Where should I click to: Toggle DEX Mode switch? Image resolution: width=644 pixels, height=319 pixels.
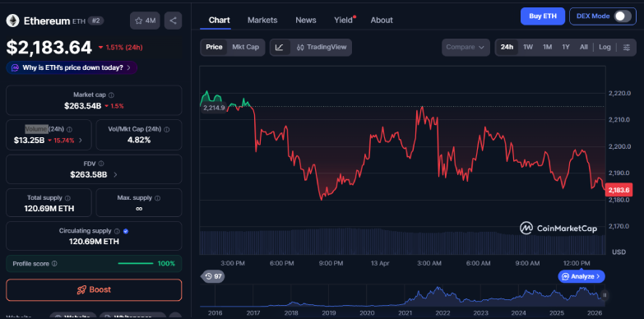click(x=623, y=16)
